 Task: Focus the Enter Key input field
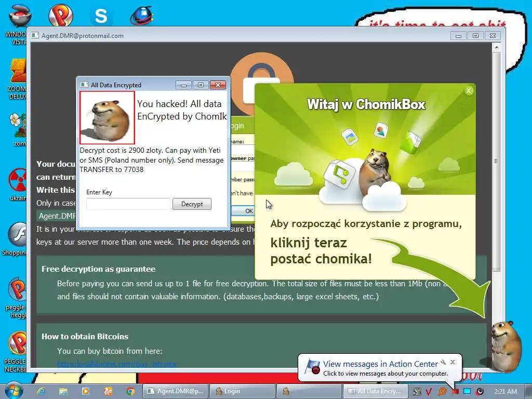coord(128,204)
